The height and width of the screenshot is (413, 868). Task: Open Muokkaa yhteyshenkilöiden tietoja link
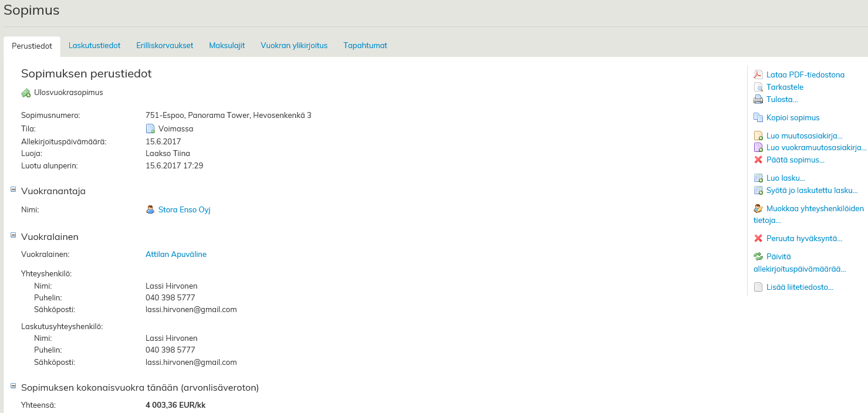click(x=815, y=208)
